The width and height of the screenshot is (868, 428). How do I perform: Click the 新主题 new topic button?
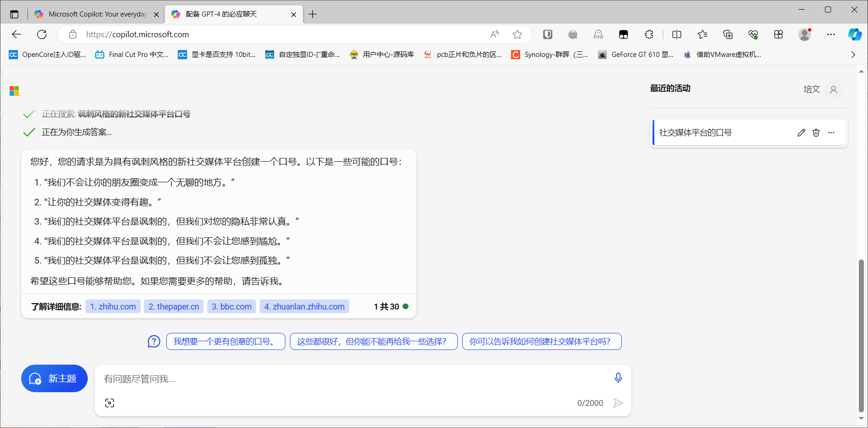click(x=54, y=378)
